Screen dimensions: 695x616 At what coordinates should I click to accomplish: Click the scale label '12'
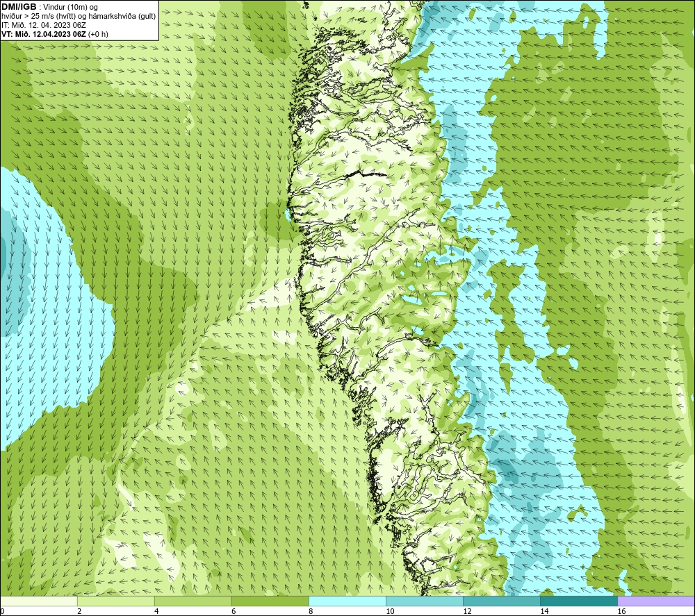[x=467, y=612]
